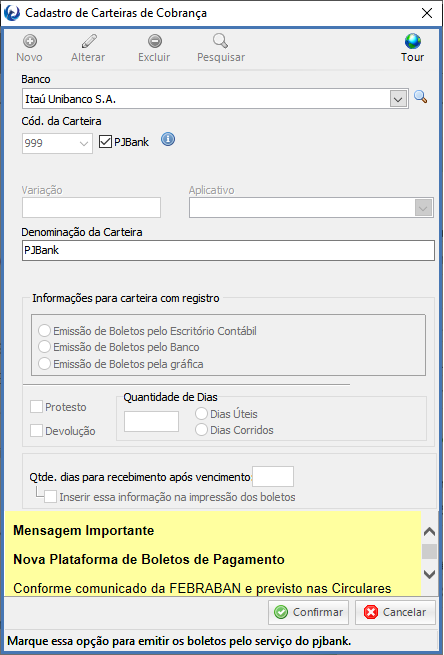The height and width of the screenshot is (655, 444).
Task: Expand the Aplicativo combo box
Action: coord(423,208)
